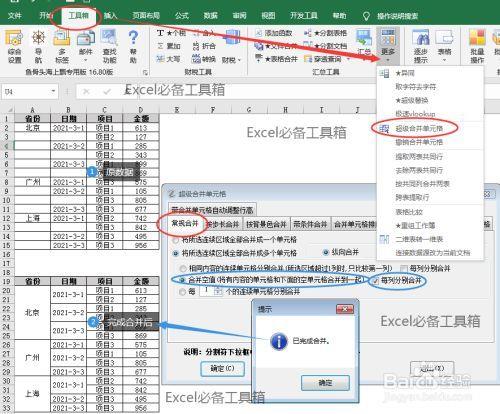
Task: Select the 纵向合并 radio option
Action: tap(326, 252)
